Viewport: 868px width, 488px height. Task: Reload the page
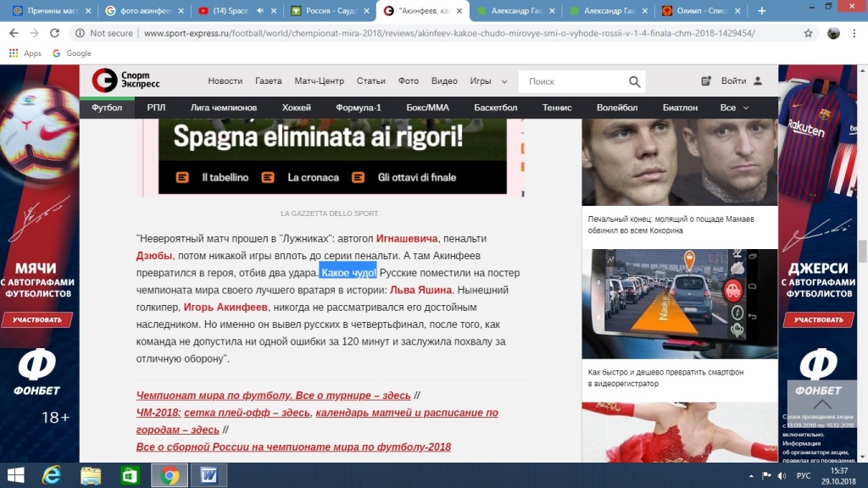(x=54, y=33)
